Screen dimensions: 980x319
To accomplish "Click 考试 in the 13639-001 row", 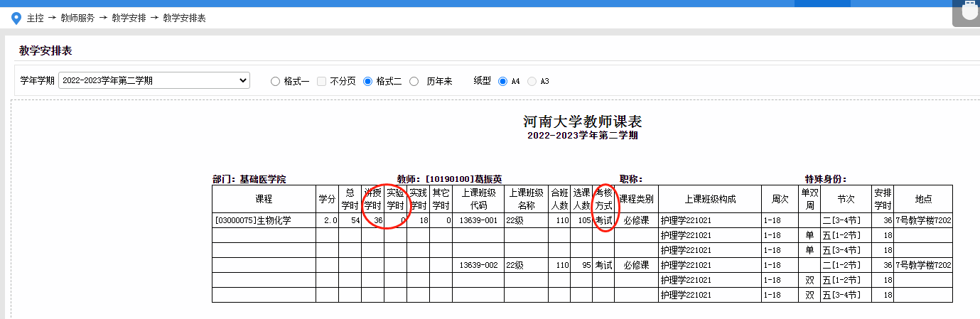I will click(603, 220).
